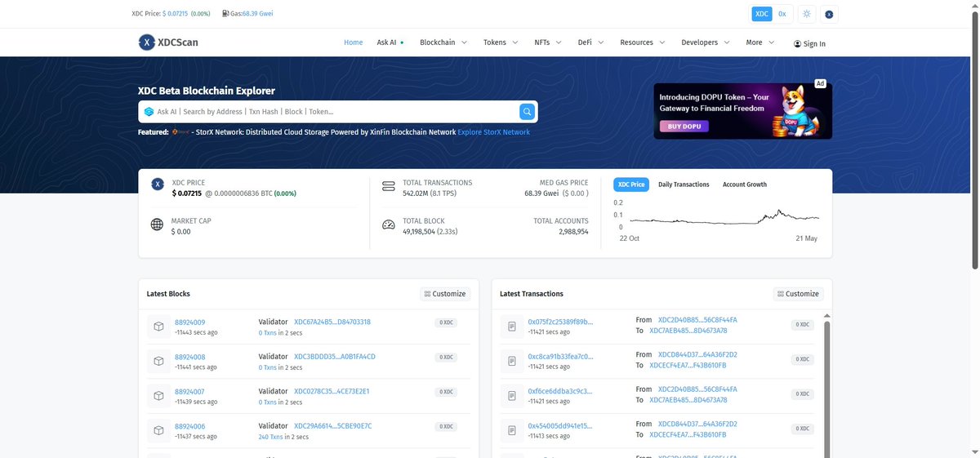Open transaction 0x075f2c25389f89b...
Screen dimensions: 980x458
tap(560, 322)
